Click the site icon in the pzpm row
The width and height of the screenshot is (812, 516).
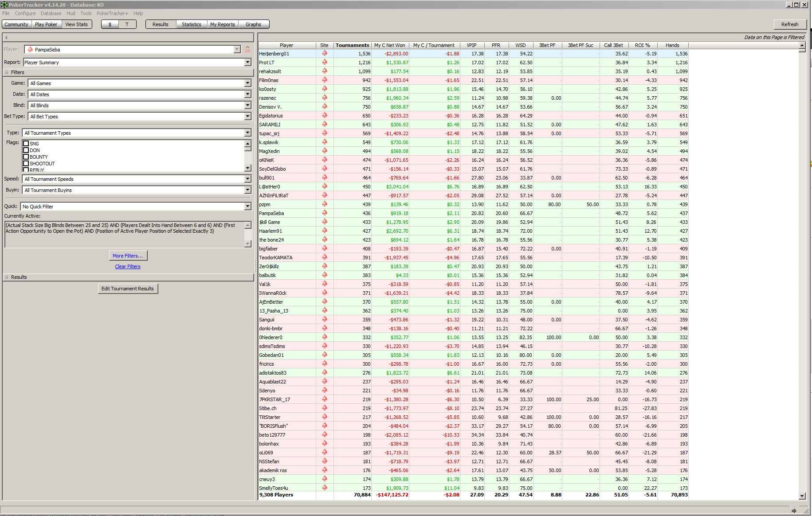click(325, 204)
